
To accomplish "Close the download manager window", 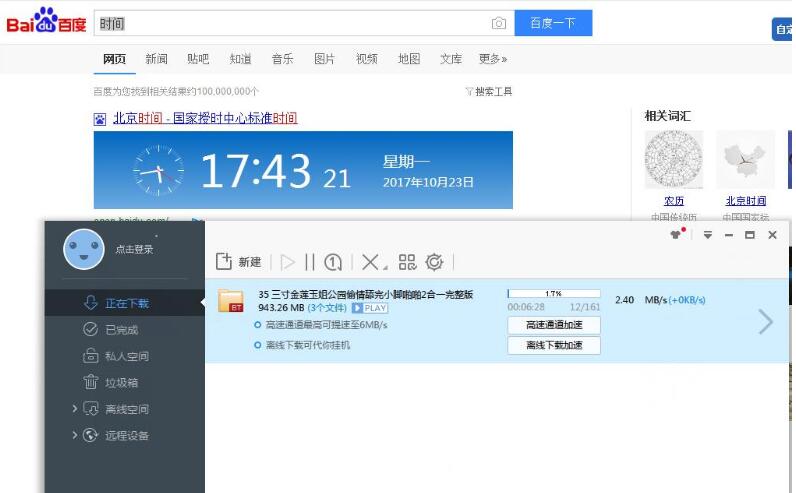I will coord(772,235).
